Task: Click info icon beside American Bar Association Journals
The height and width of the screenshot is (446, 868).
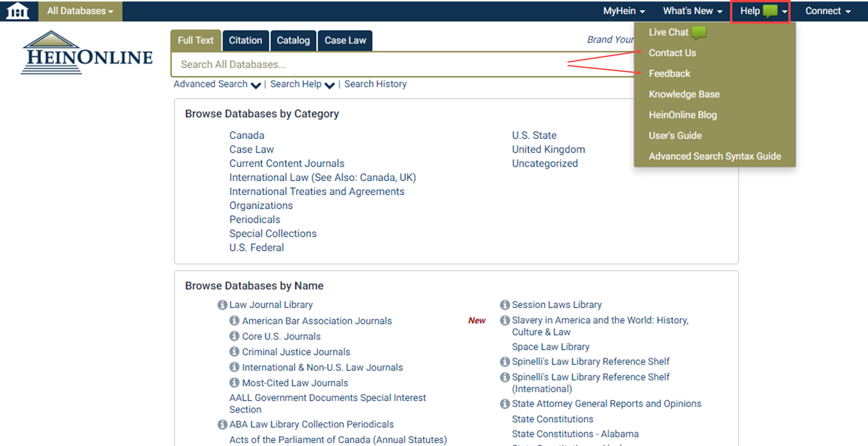Action: coord(234,320)
